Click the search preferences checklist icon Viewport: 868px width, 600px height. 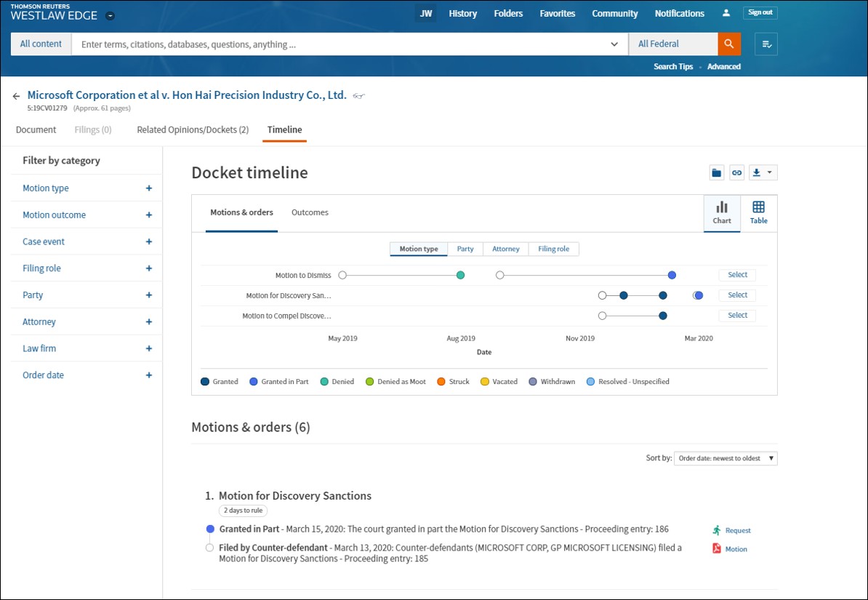click(766, 44)
